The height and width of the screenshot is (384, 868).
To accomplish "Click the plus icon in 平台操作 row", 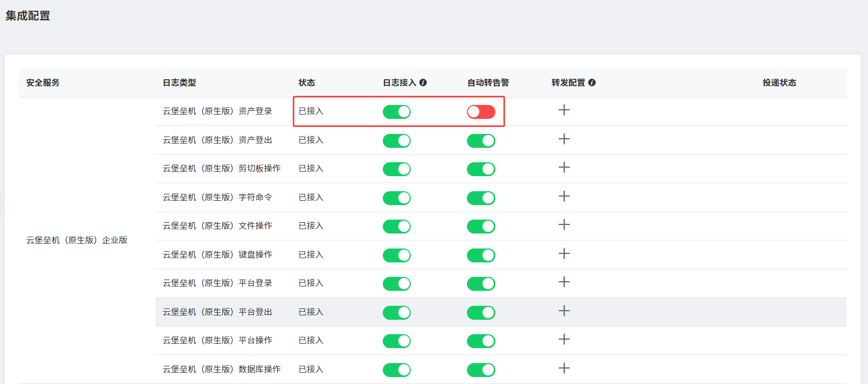I will [x=564, y=340].
